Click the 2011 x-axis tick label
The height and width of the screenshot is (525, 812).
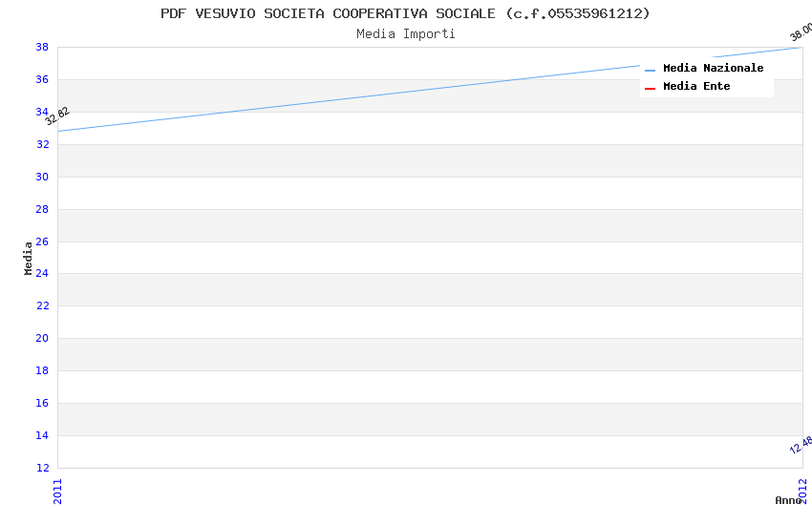pyautogui.click(x=58, y=489)
